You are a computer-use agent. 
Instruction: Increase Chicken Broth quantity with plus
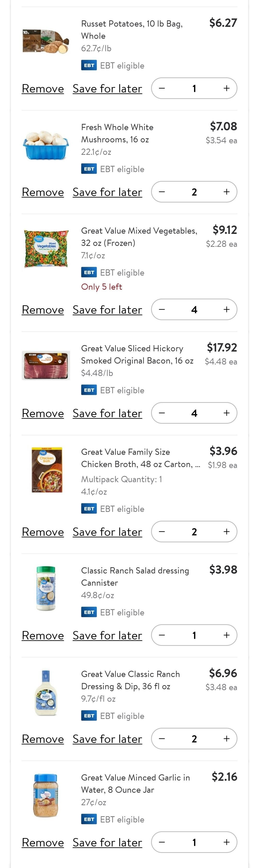coord(226,531)
